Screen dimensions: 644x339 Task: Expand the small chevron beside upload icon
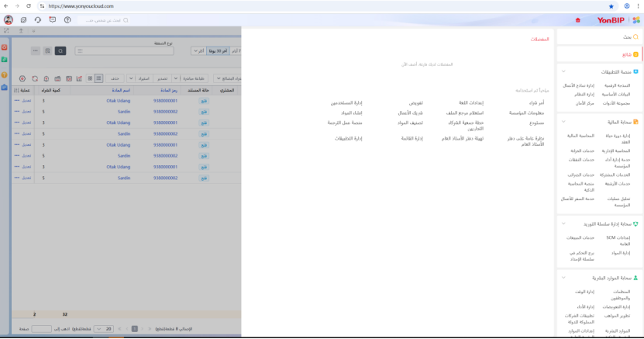(33, 31)
